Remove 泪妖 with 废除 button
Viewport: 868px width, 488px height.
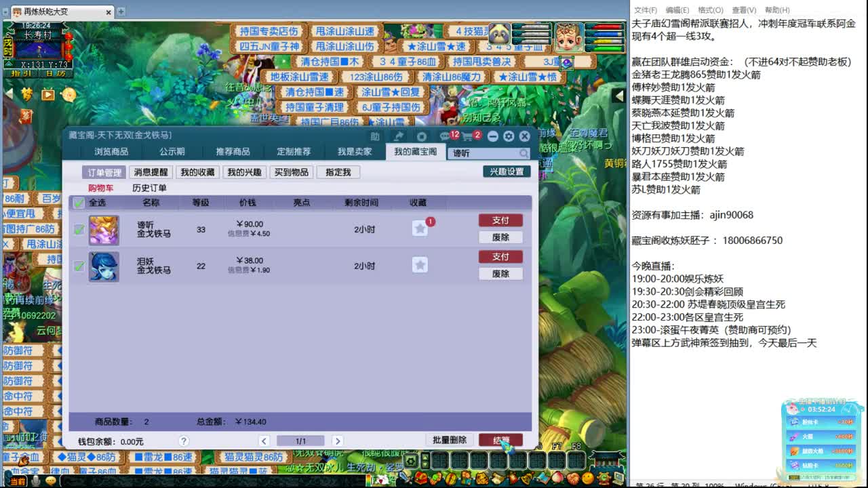click(500, 274)
